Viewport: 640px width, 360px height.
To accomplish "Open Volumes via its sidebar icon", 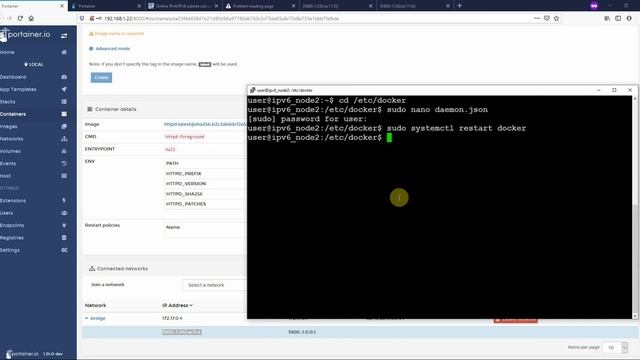I will point(64,151).
